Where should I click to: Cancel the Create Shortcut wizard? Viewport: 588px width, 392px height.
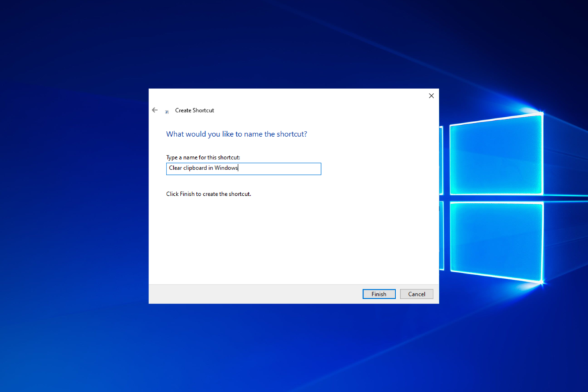[x=417, y=294]
